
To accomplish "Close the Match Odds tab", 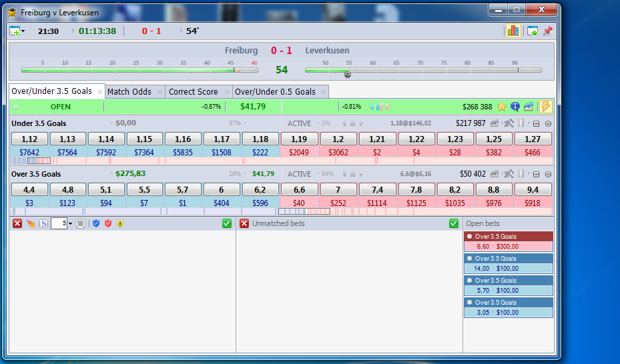I will coord(160,93).
